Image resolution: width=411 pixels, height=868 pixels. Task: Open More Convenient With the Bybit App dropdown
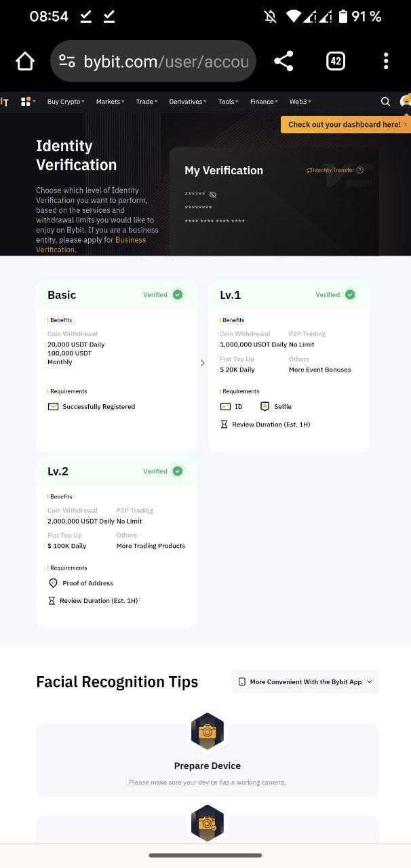coord(305,682)
